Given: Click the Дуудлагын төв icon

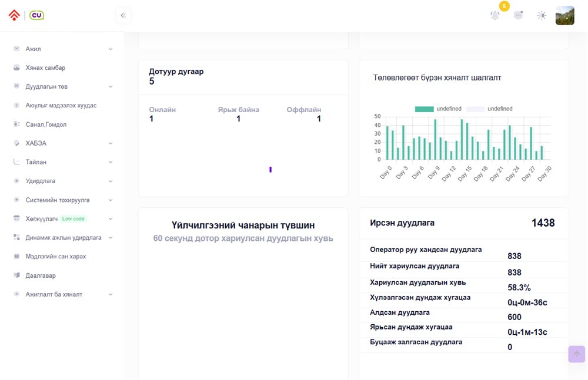Looking at the screenshot, I should (x=16, y=86).
